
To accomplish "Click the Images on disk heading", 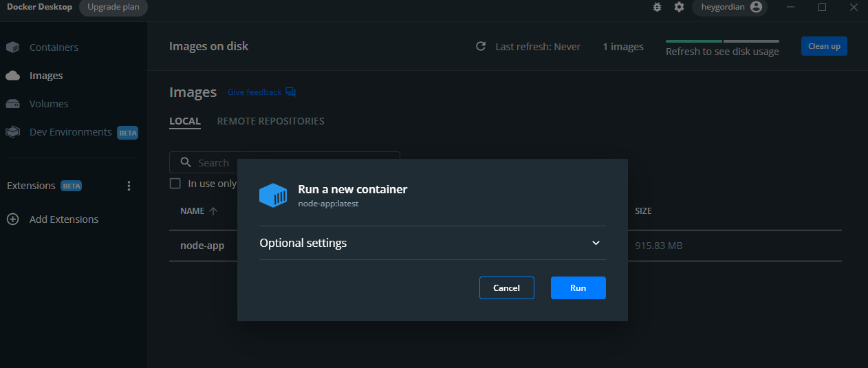I will click(209, 47).
